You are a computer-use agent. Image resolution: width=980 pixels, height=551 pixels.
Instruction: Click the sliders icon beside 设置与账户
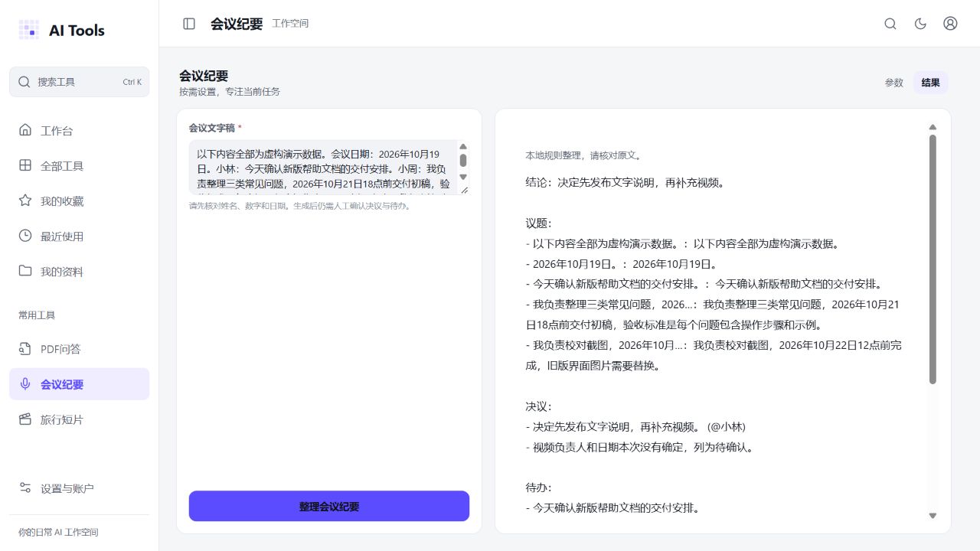25,488
